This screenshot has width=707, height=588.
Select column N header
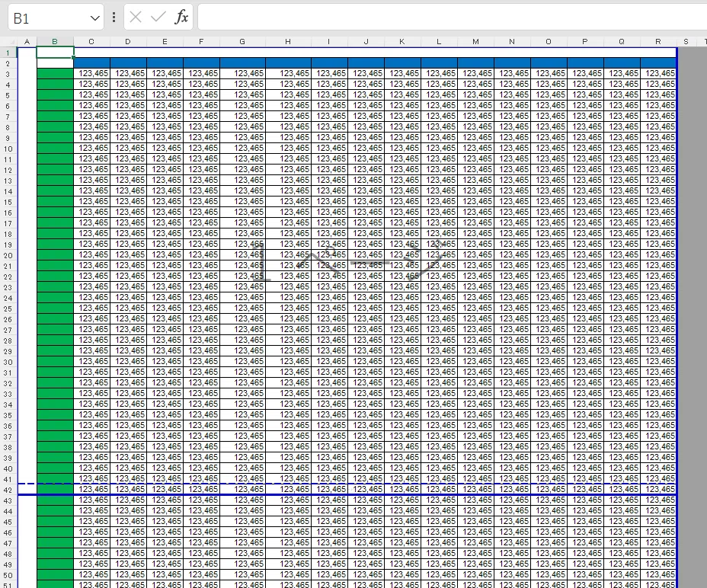tap(512, 42)
